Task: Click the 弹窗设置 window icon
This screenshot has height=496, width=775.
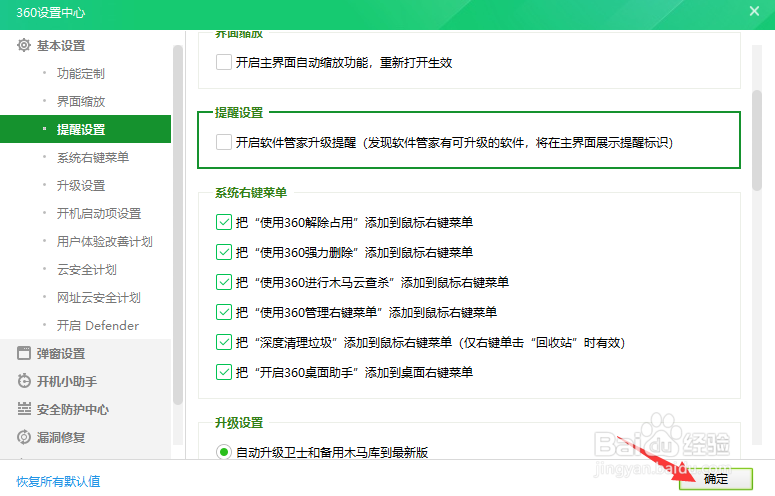Action: 23,353
